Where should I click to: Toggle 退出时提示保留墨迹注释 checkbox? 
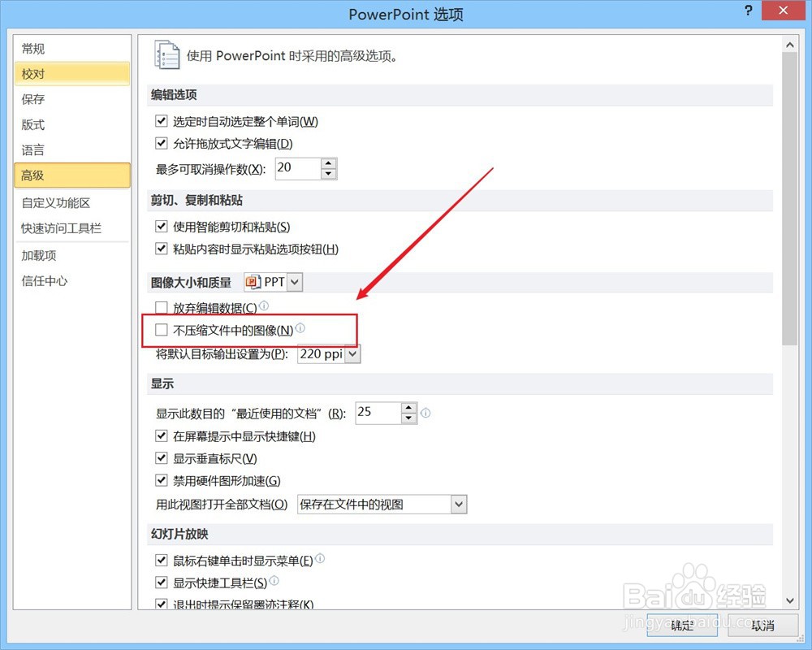coord(161,604)
